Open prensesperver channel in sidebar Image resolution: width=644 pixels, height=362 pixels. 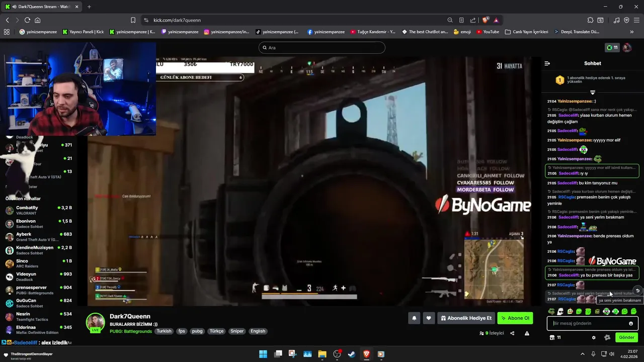click(39, 290)
